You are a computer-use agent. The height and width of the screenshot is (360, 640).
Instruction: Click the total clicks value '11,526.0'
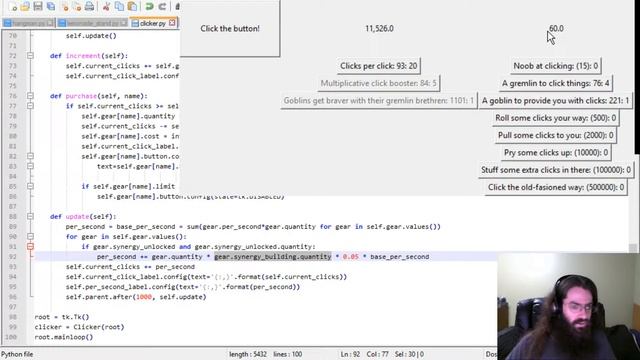379,29
